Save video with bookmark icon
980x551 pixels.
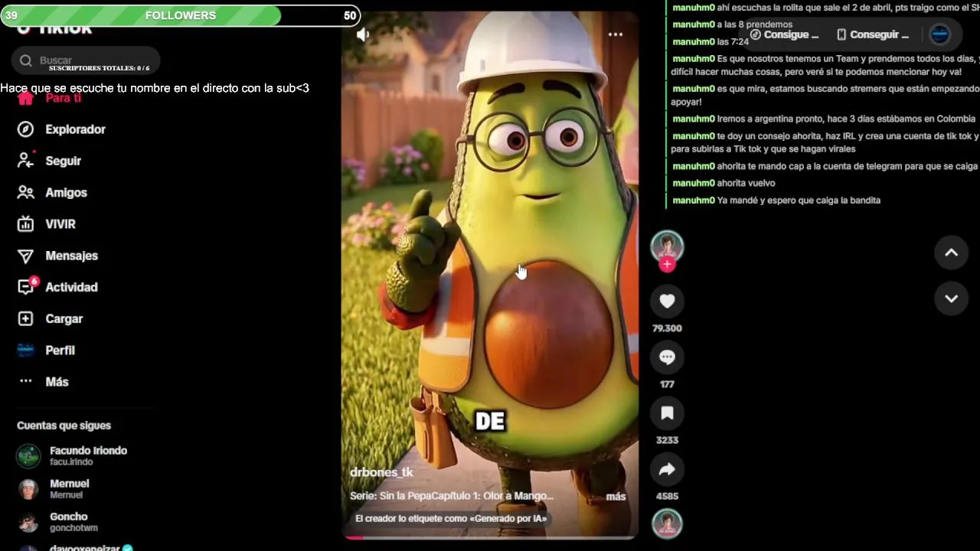pos(667,413)
